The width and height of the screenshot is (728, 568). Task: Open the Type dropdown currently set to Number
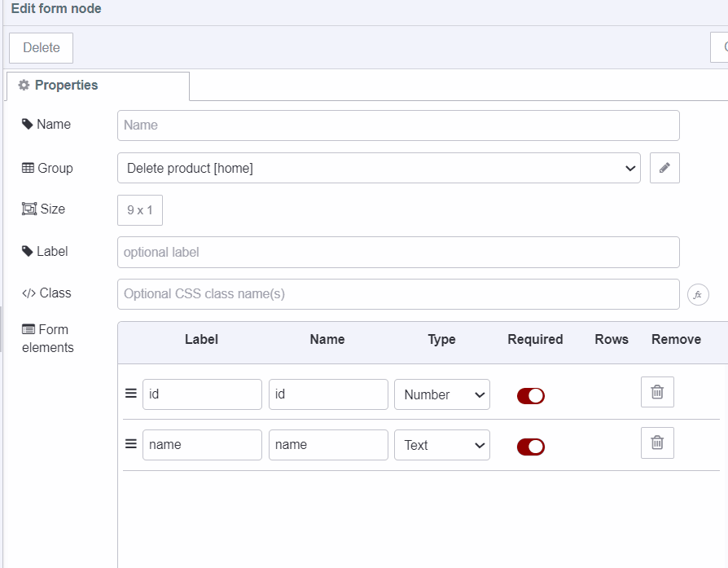click(x=441, y=394)
